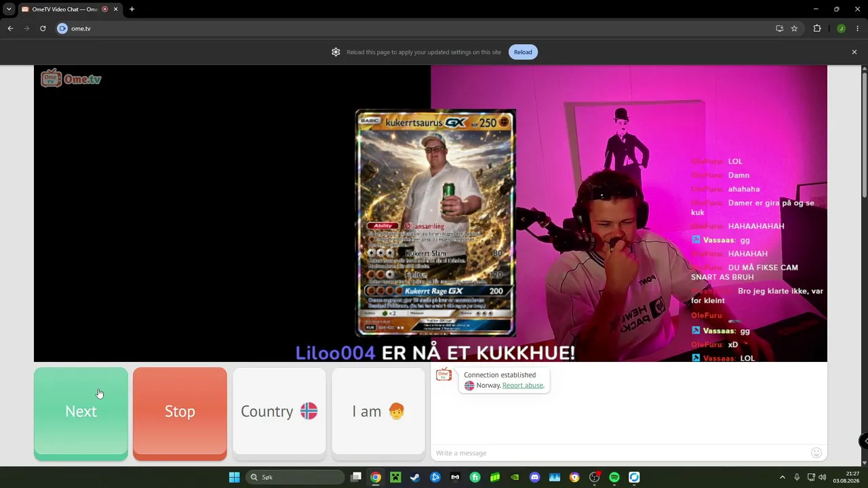Open the browser Extensions menu
Image resolution: width=868 pixels, height=488 pixels.
[817, 28]
